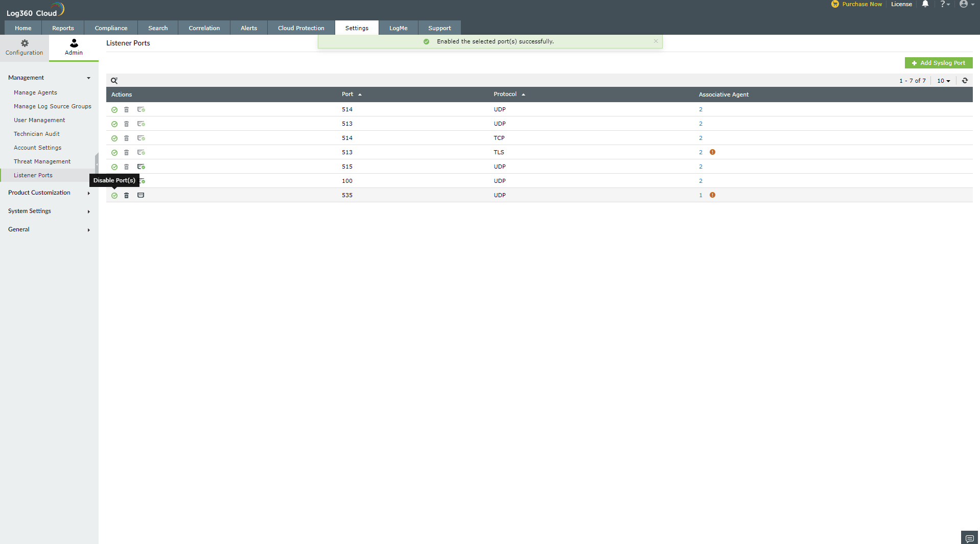The height and width of the screenshot is (544, 980).
Task: Open the Support tab
Action: pos(439,28)
